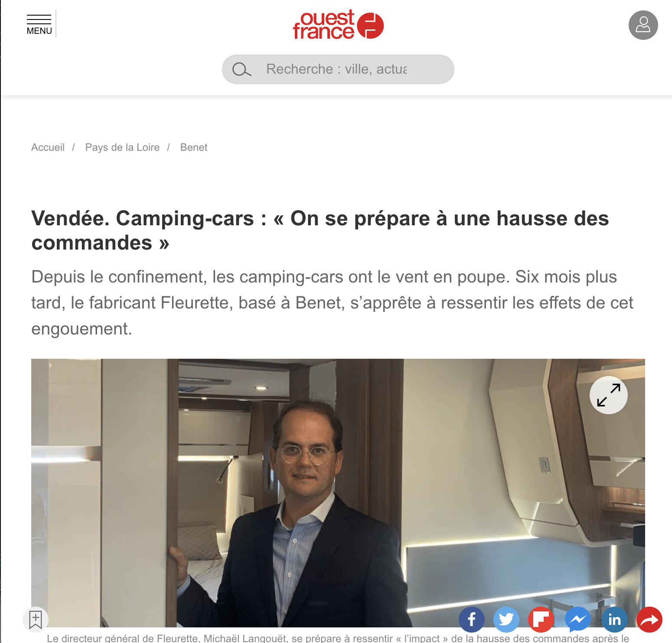
Task: Share article on Facebook
Action: coord(472,620)
